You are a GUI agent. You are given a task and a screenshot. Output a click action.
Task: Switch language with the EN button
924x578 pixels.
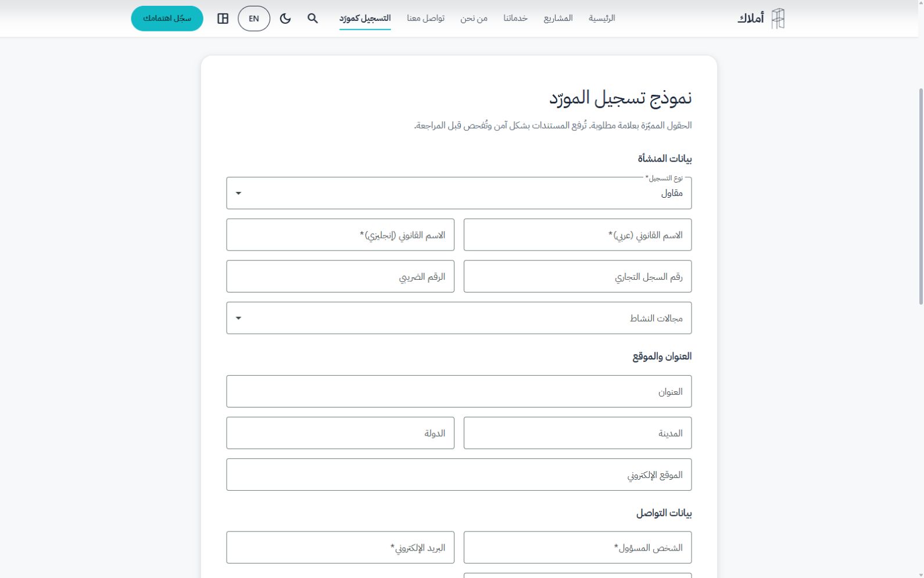(254, 19)
